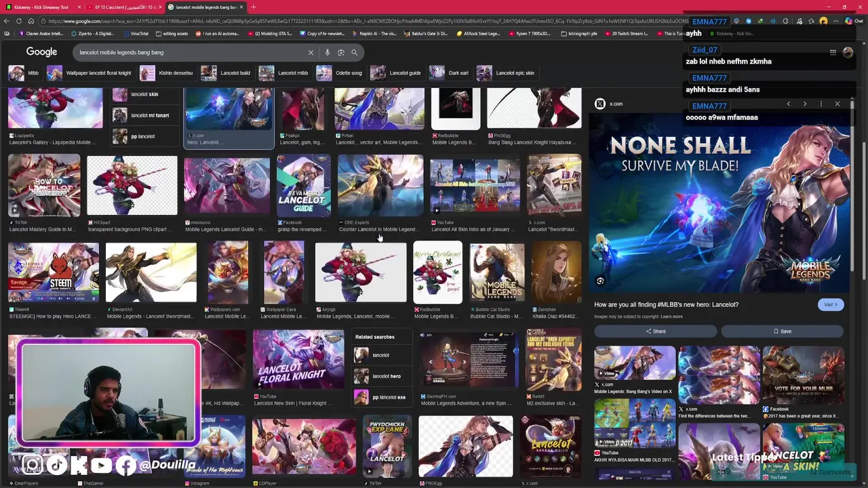The width and height of the screenshot is (868, 488).
Task: Open related search 'pp lancelot exe'
Action: pyautogui.click(x=381, y=397)
